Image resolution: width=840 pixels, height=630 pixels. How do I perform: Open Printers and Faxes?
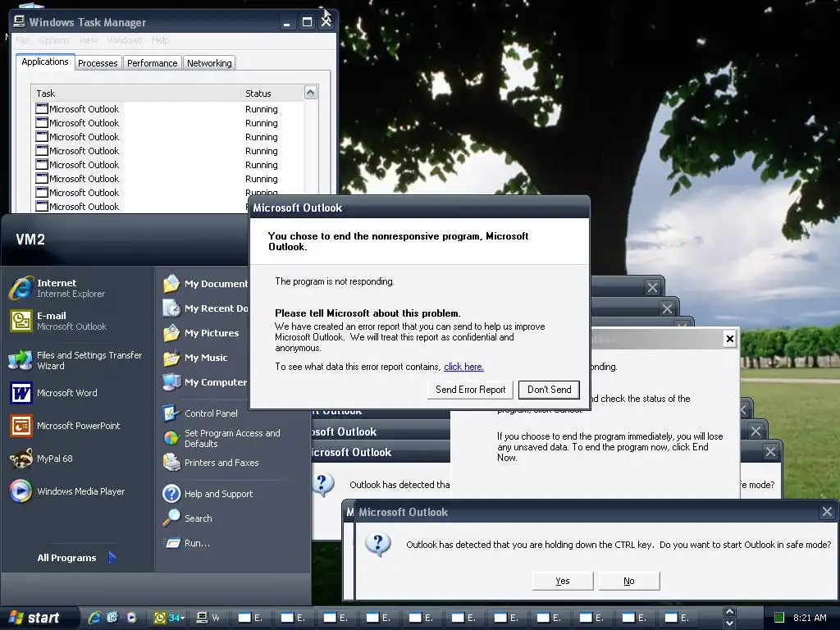coord(211,463)
